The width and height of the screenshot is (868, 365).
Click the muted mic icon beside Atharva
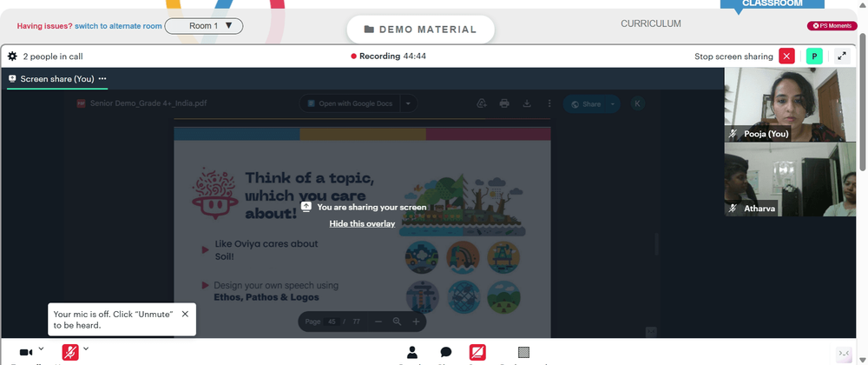[x=733, y=209]
